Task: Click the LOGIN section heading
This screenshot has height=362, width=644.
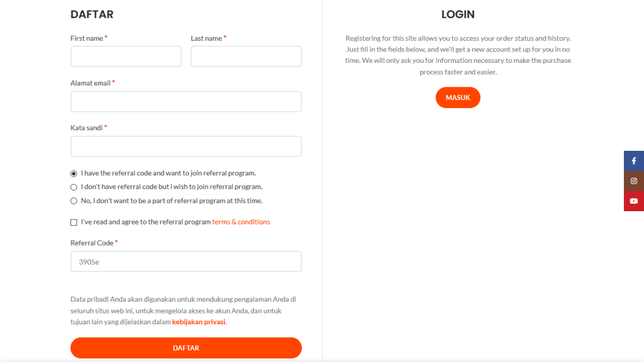Action: point(458,14)
